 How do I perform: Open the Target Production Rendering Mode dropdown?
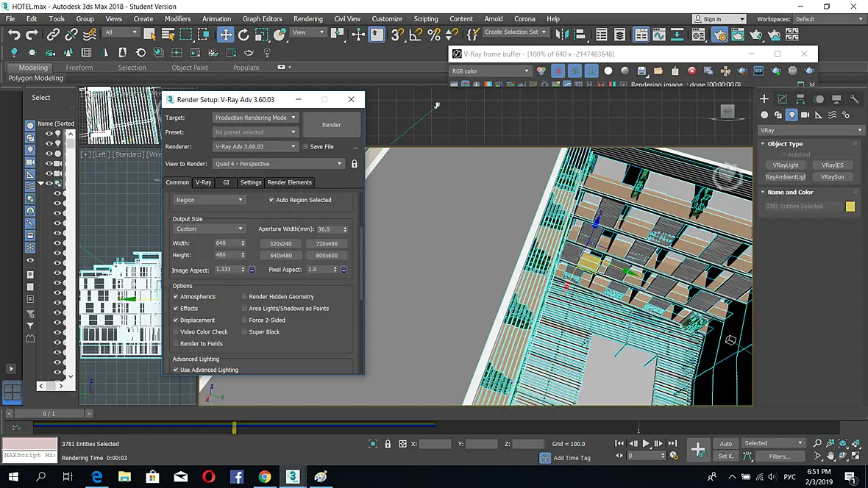(x=255, y=118)
